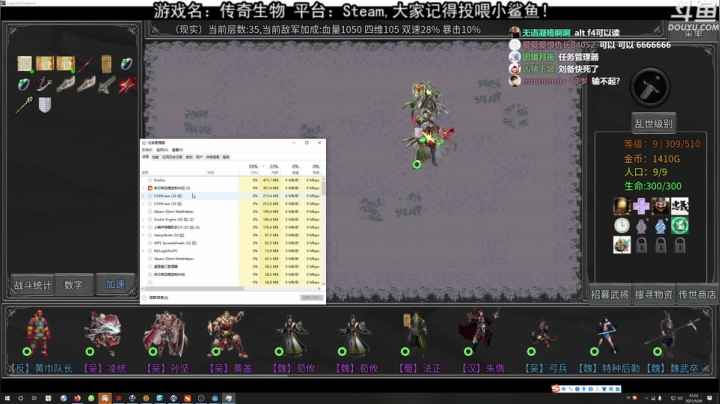Viewport: 720px width, 404px height.
Task: Open 查看 menu in Task Manager
Action: [x=177, y=150]
